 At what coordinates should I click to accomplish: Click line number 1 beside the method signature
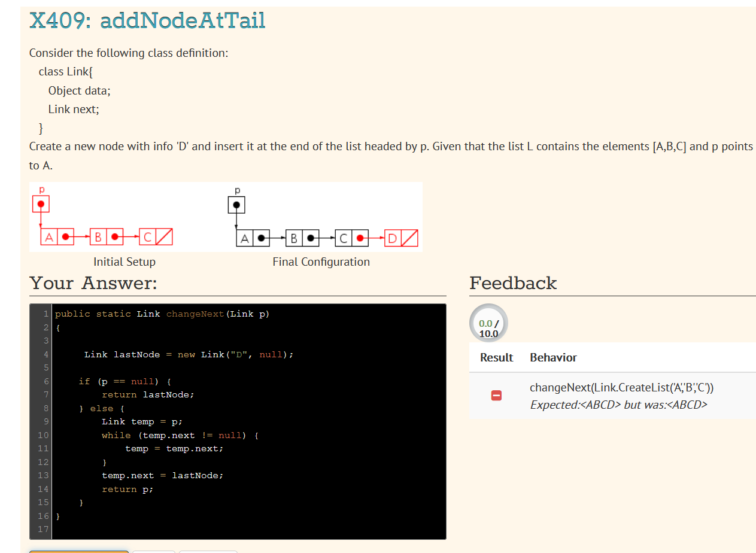point(46,314)
